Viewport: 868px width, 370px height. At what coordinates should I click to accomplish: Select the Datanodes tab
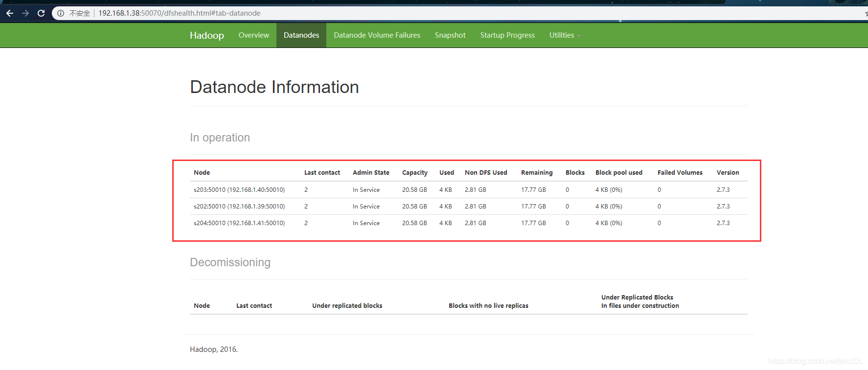coord(301,35)
